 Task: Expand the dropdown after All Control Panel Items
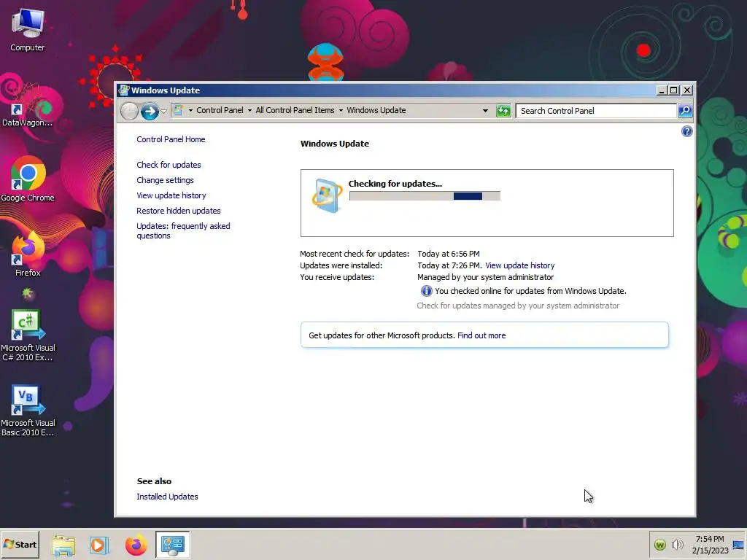(x=341, y=111)
